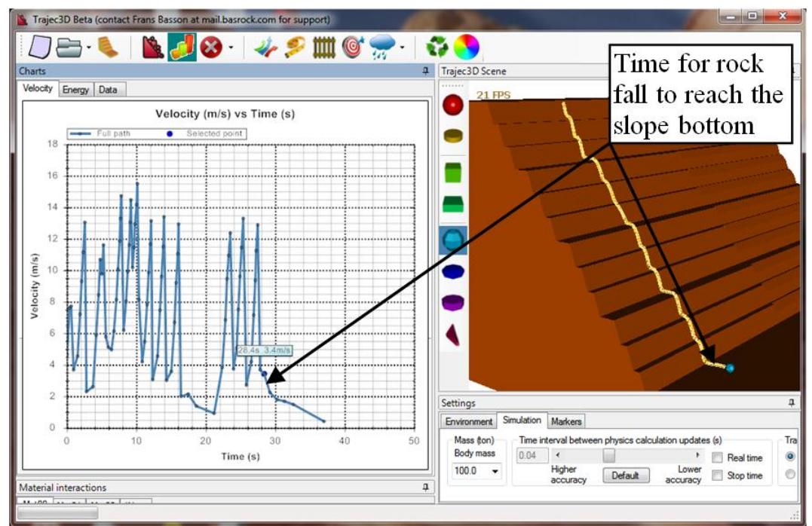Create a new blank document from toolbar
812x526 pixels.
coord(39,47)
